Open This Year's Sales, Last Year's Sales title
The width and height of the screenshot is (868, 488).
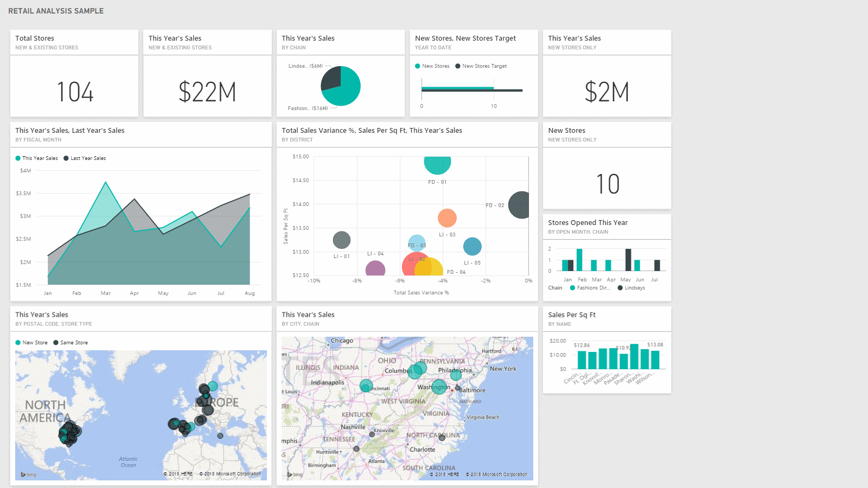pyautogui.click(x=70, y=131)
